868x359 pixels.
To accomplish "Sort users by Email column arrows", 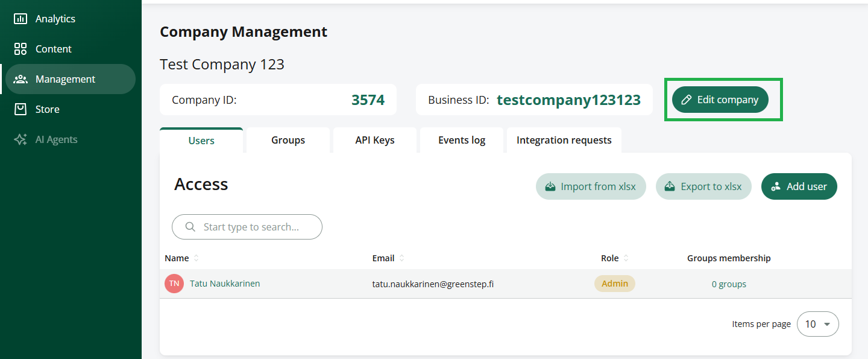I will coord(401,258).
